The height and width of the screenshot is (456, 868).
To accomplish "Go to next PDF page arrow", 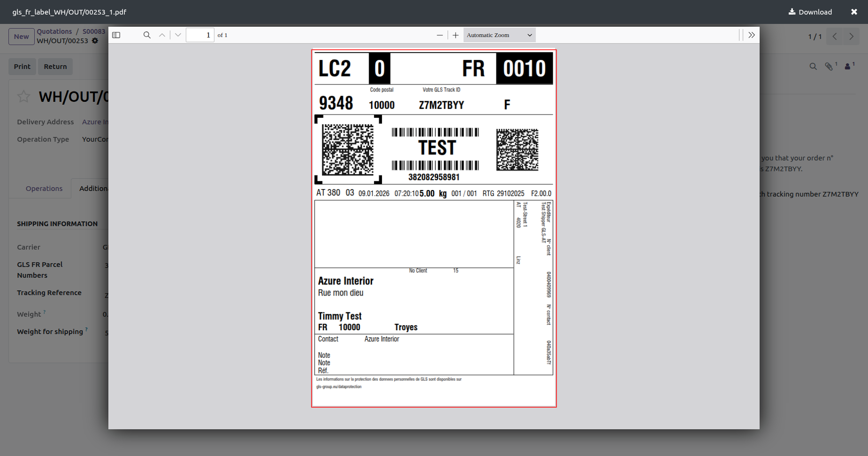I will (178, 35).
